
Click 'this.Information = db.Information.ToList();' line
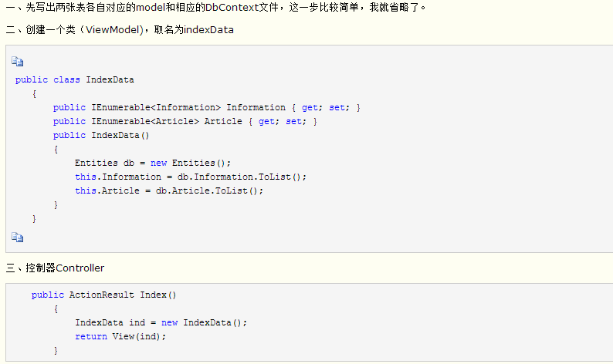(x=191, y=177)
